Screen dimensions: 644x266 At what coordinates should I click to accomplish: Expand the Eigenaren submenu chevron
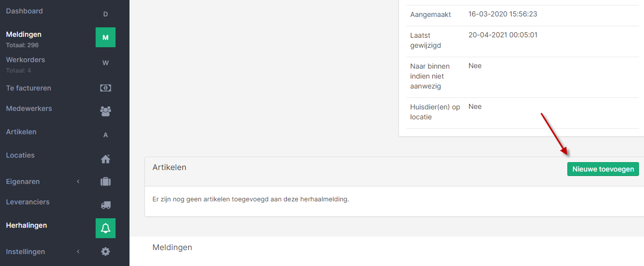78,181
